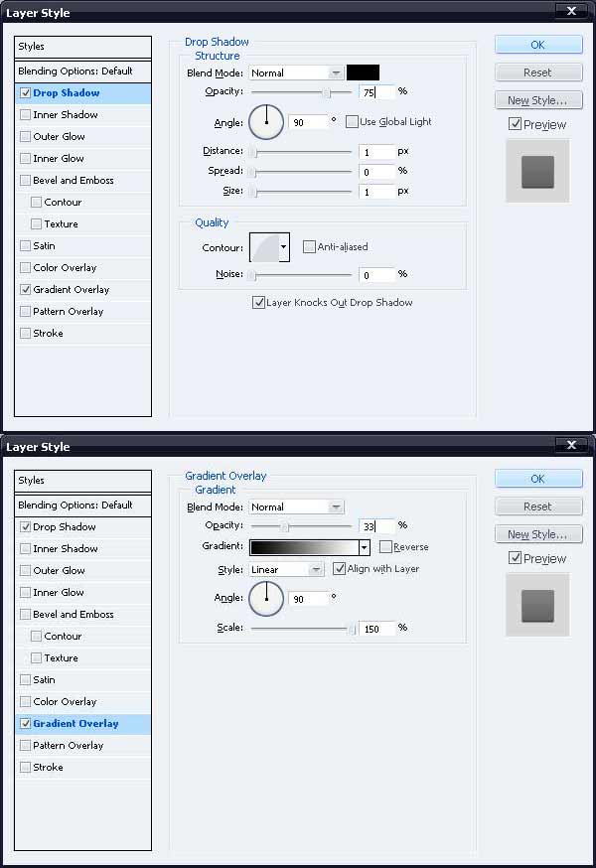The height and width of the screenshot is (868, 596).
Task: Select Stroke in the lower dialog's styles list
Action: (x=48, y=768)
